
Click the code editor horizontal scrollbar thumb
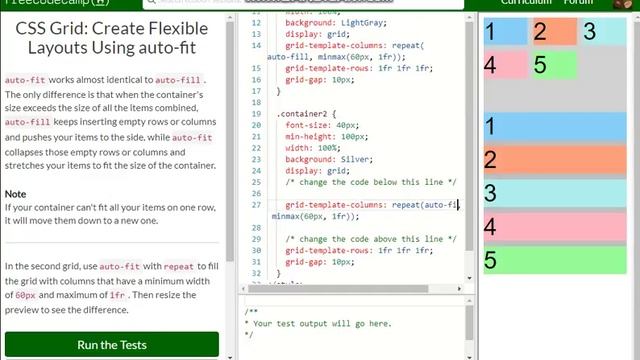338,289
